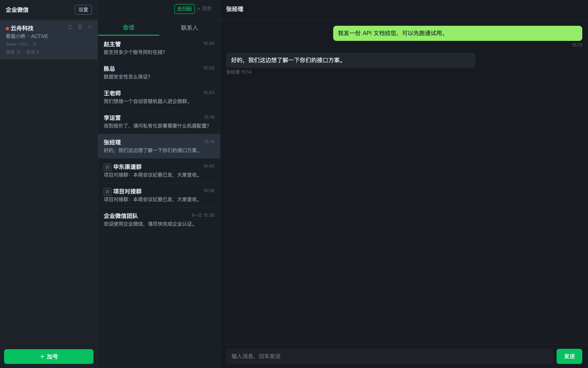Click the 15:34 timestamp on 赵主管 row

point(209,43)
